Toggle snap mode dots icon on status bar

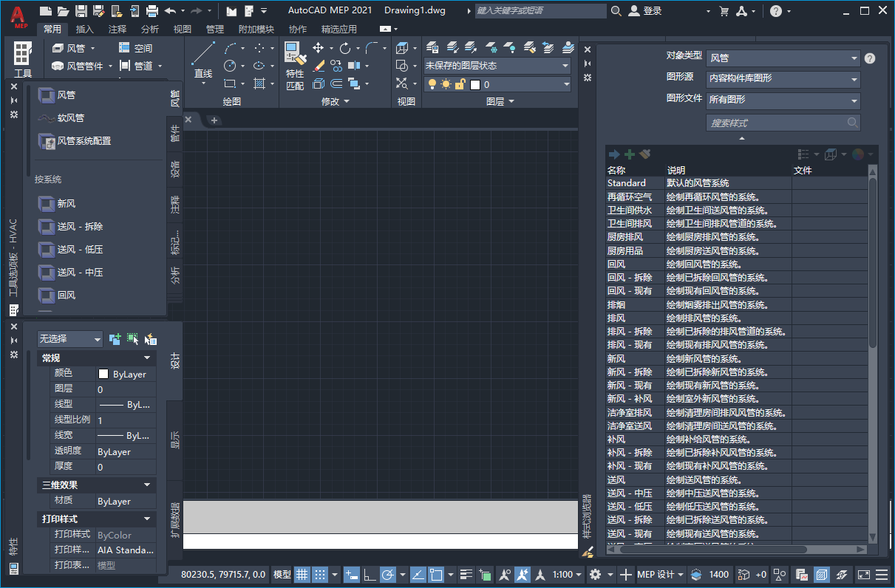click(x=319, y=574)
